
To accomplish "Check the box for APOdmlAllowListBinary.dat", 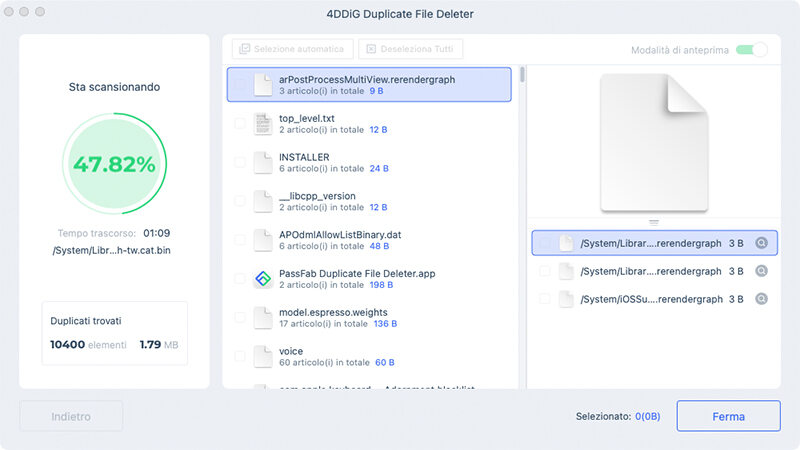I will 239,241.
